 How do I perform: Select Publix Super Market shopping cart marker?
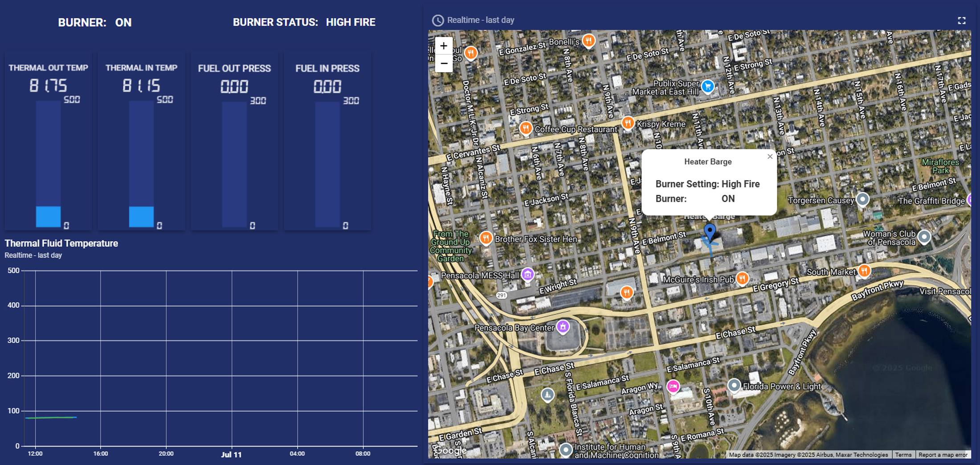click(707, 86)
